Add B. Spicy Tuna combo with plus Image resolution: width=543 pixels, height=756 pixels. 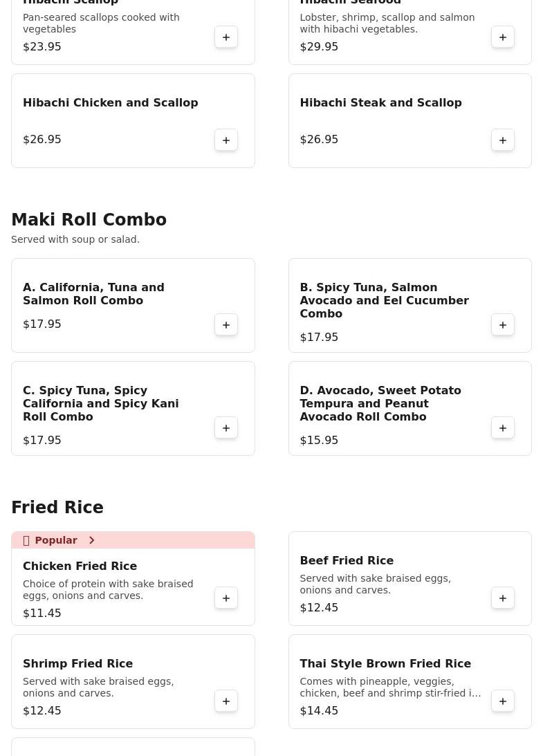coord(503,325)
